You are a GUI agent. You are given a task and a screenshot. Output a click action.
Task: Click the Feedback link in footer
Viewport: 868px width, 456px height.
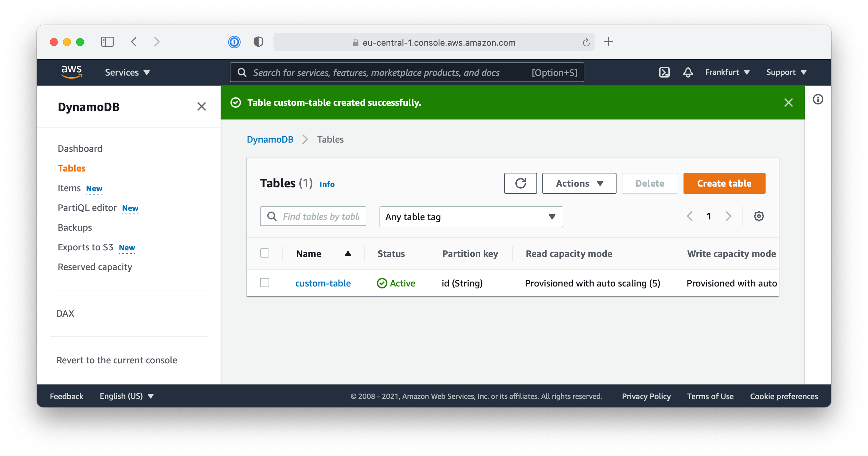click(x=66, y=396)
